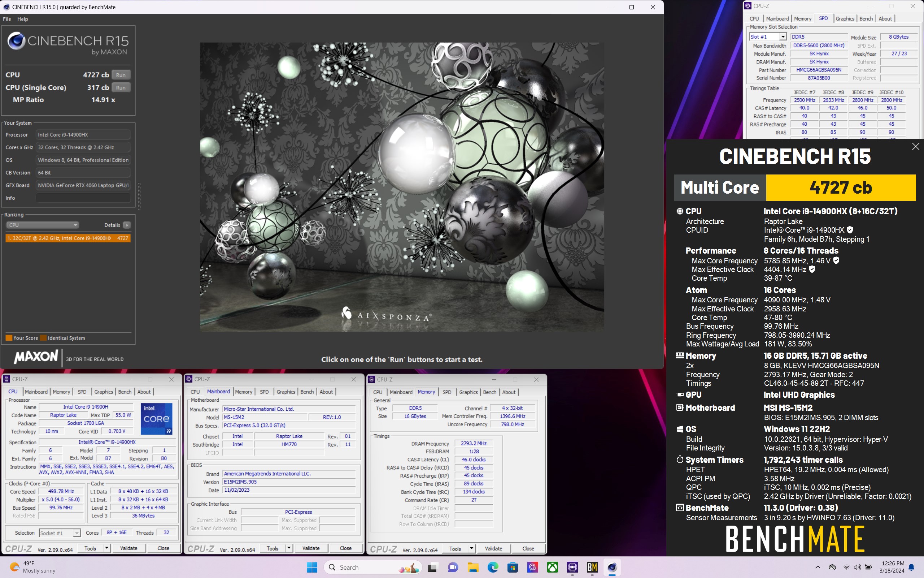Open CPU tab in Memory CPU-Z window
This screenshot has height=578, width=924.
[x=378, y=392]
